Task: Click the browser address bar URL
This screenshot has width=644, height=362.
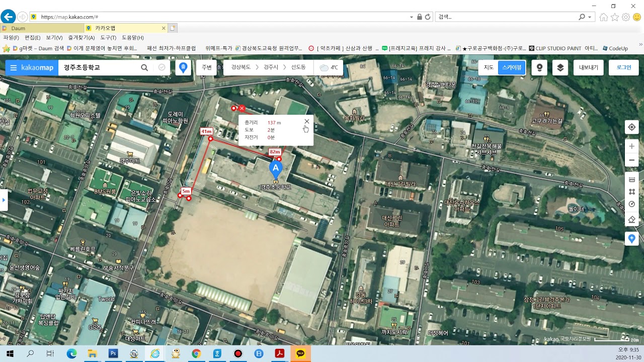Action: 69,17
